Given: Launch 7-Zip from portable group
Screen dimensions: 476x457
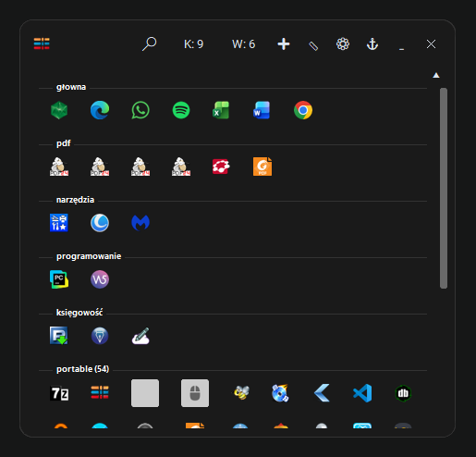Looking at the screenshot, I should 59,393.
